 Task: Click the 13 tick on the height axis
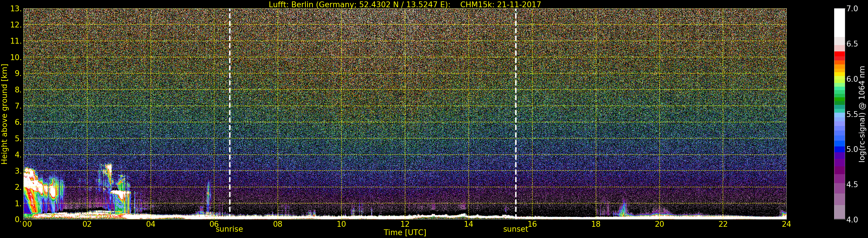point(16,9)
